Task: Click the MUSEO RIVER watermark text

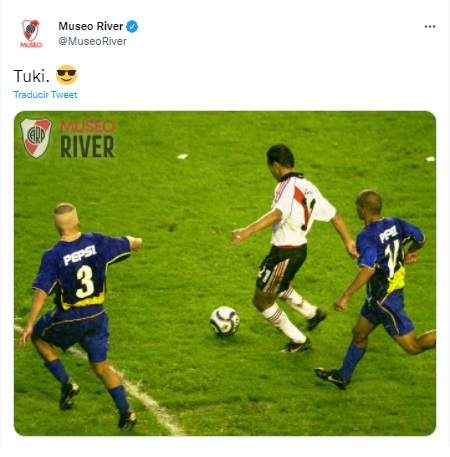Action: coord(87,138)
